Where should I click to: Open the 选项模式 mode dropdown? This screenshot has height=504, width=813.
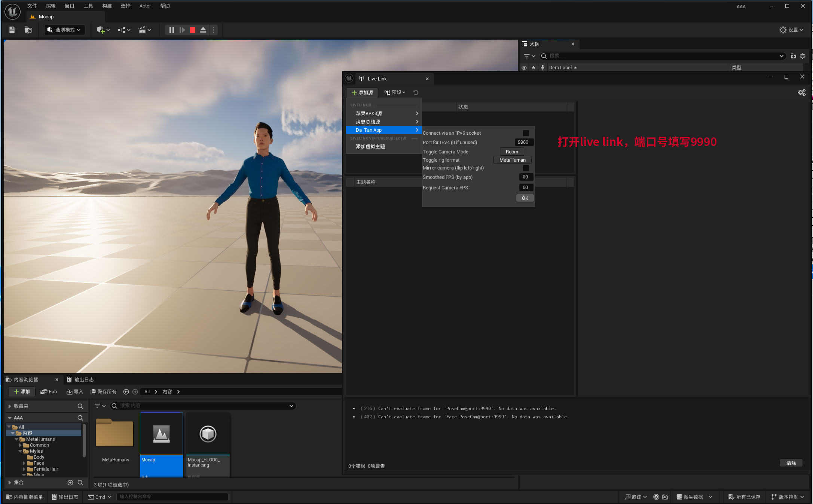tap(64, 30)
